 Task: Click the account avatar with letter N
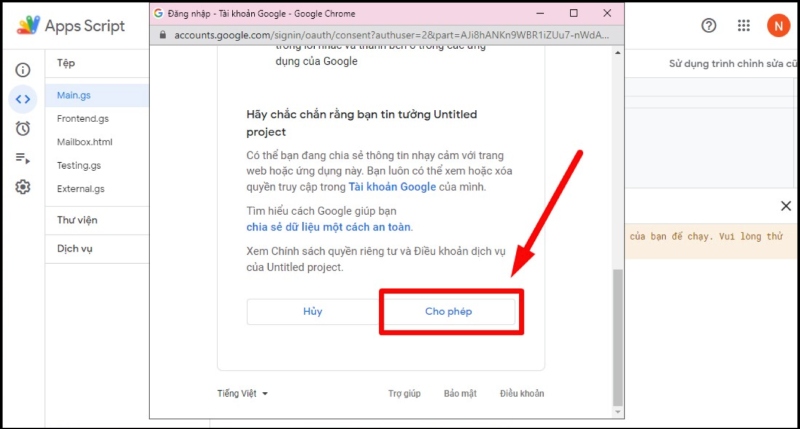[777, 25]
